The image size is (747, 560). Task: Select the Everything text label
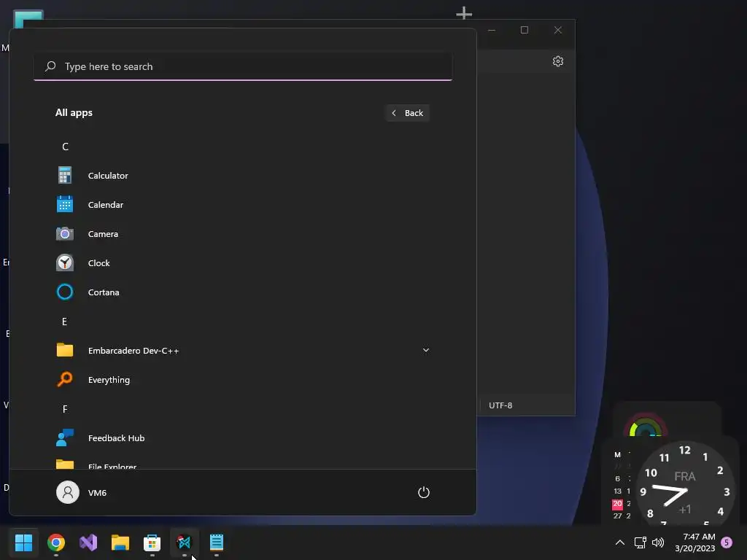pyautogui.click(x=109, y=380)
